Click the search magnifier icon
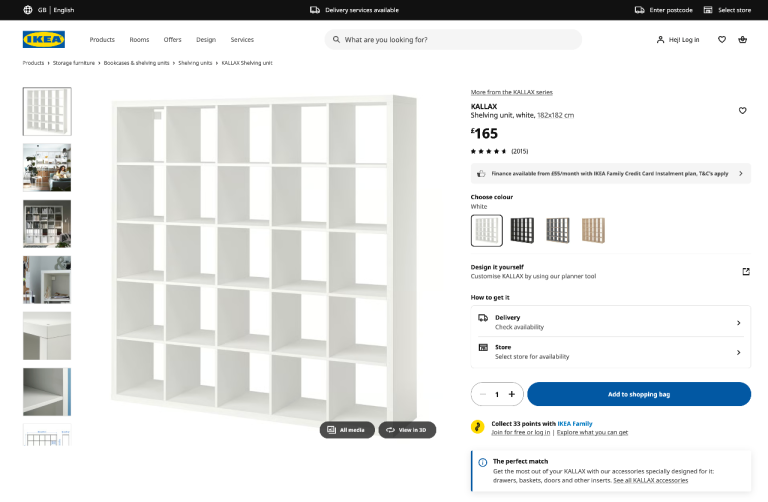This screenshot has height=502, width=768. pos(336,40)
